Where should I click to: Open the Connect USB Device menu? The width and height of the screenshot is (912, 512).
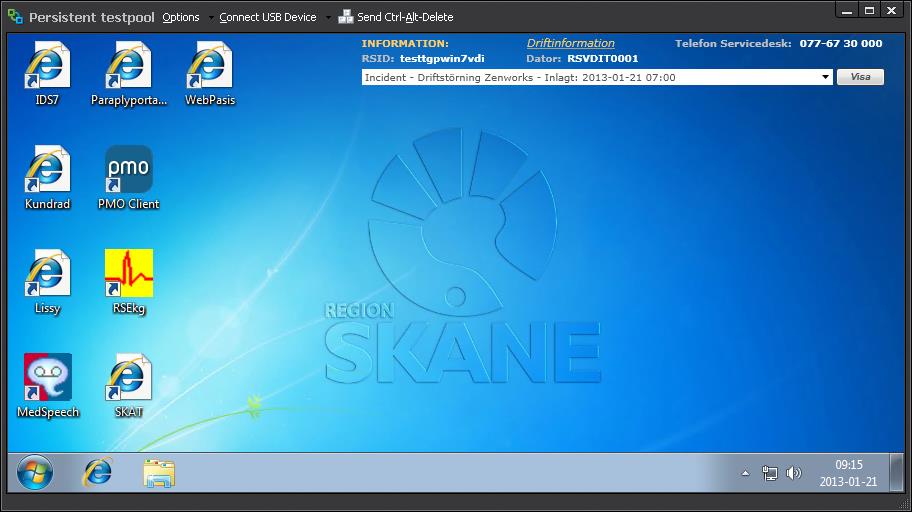[268, 17]
